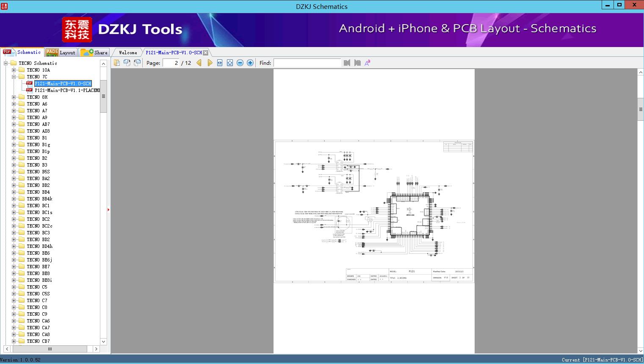Click the zoom out minus icon

point(240,62)
